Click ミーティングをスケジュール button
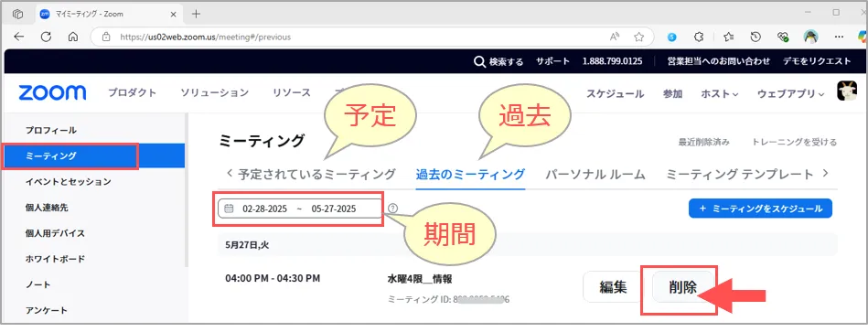The width and height of the screenshot is (868, 332). pyautogui.click(x=760, y=209)
